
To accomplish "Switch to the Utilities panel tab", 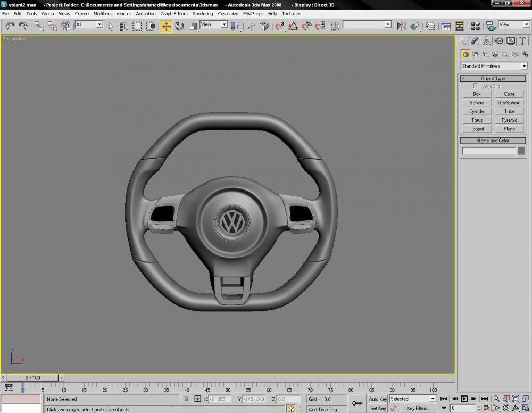I will pyautogui.click(x=522, y=41).
